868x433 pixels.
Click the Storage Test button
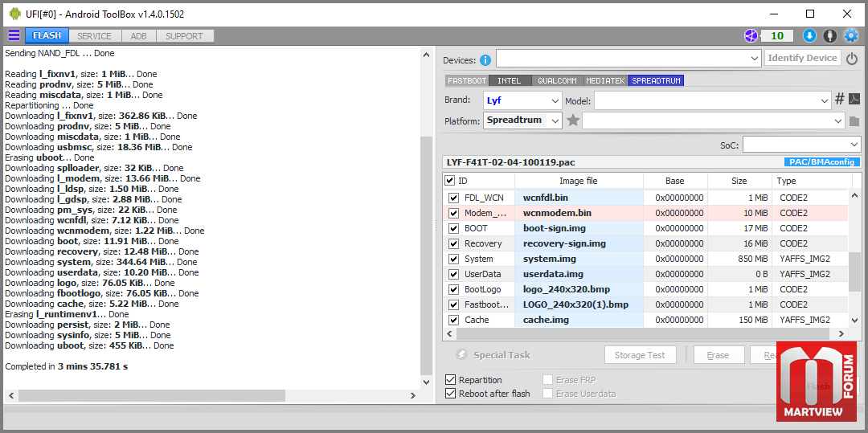click(640, 355)
